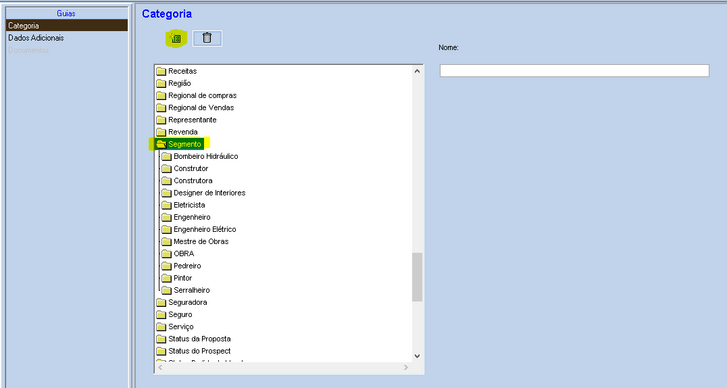727x388 pixels.
Task: Click Regional de Vendas folder icon
Action: (161, 108)
